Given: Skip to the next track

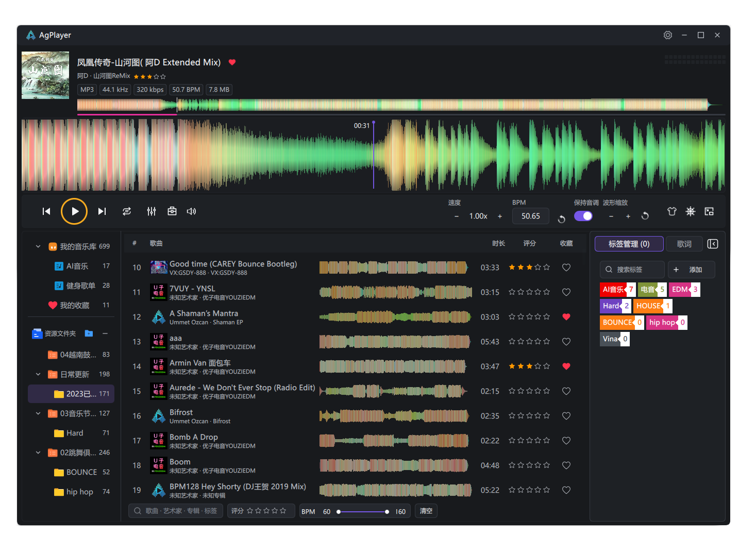Looking at the screenshot, I should point(102,211).
